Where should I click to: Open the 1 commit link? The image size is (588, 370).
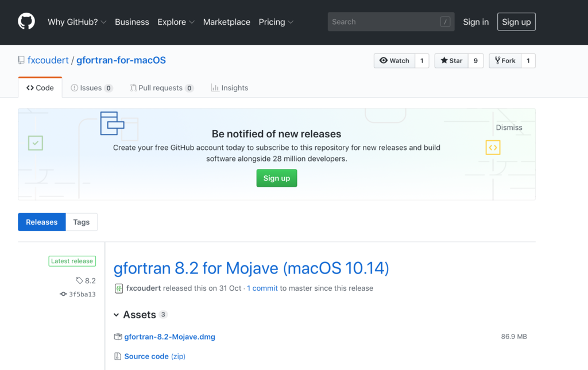click(x=262, y=288)
